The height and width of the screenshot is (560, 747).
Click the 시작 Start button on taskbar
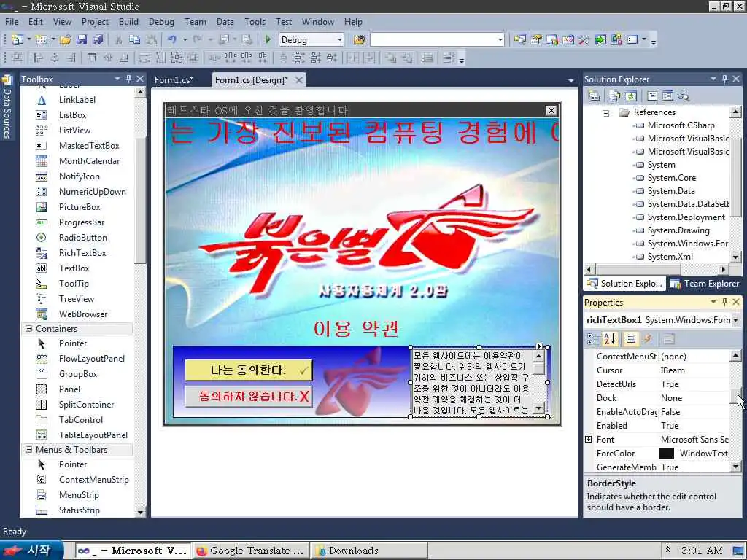(x=31, y=551)
